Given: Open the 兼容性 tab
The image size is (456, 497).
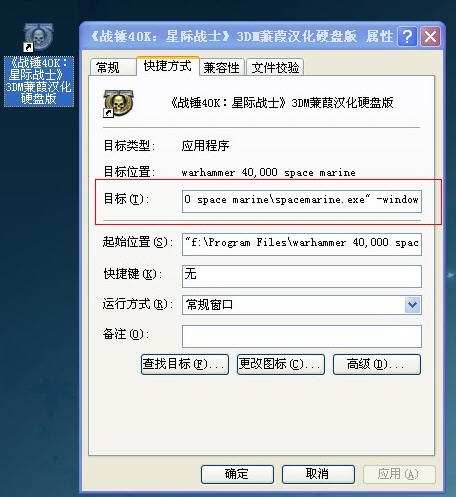Looking at the screenshot, I should click(222, 68).
